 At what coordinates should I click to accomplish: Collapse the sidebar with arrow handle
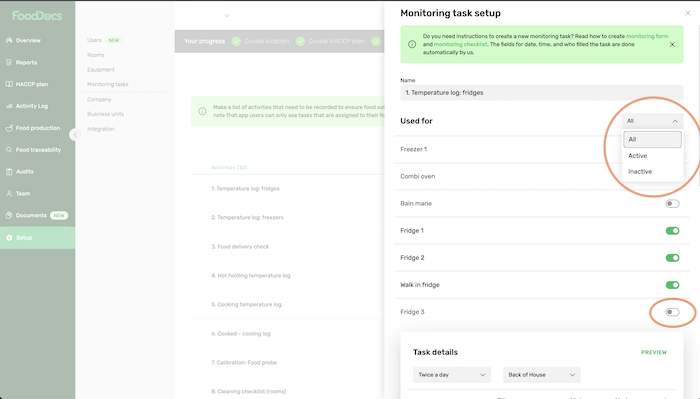[75, 134]
